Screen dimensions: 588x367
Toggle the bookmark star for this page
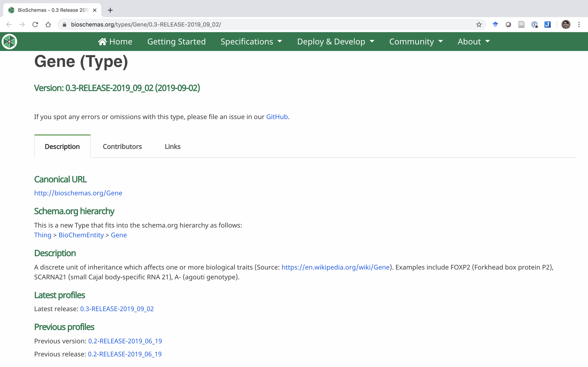(x=479, y=24)
